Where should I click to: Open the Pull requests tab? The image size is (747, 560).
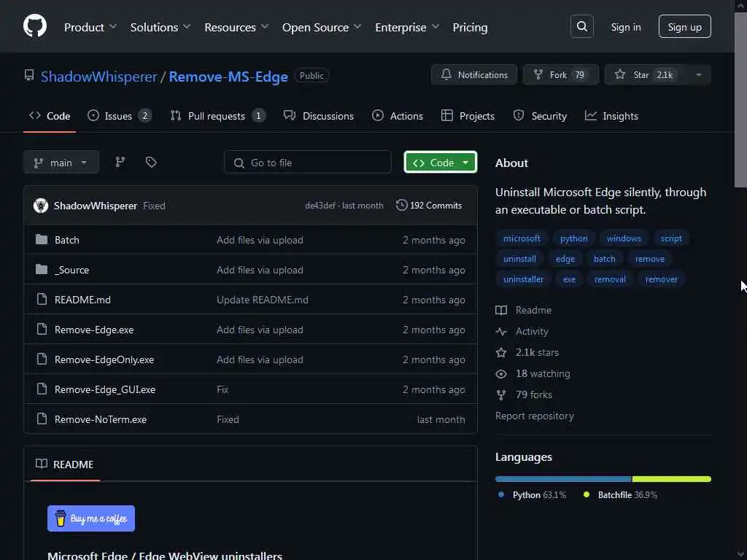point(217,116)
